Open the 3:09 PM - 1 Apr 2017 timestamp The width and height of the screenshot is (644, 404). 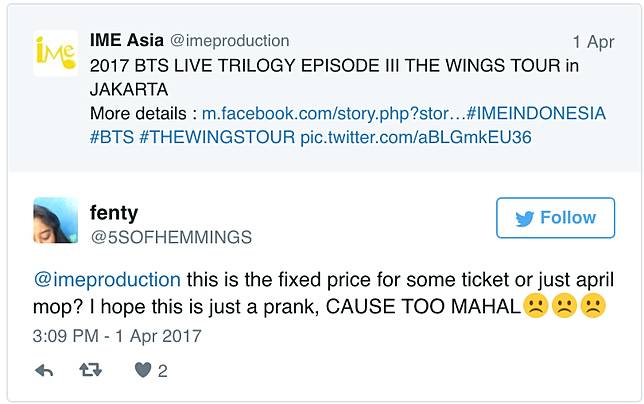tap(118, 335)
